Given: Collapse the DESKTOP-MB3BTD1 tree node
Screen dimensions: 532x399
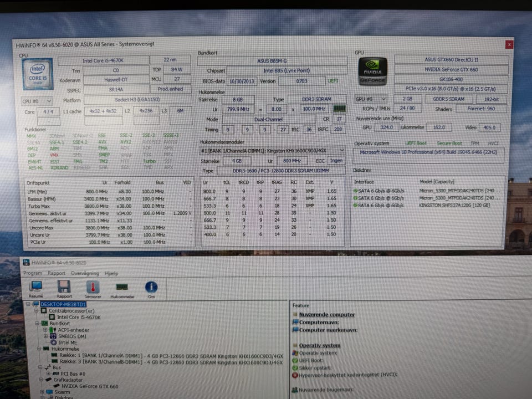Looking at the screenshot, I should (x=28, y=304).
